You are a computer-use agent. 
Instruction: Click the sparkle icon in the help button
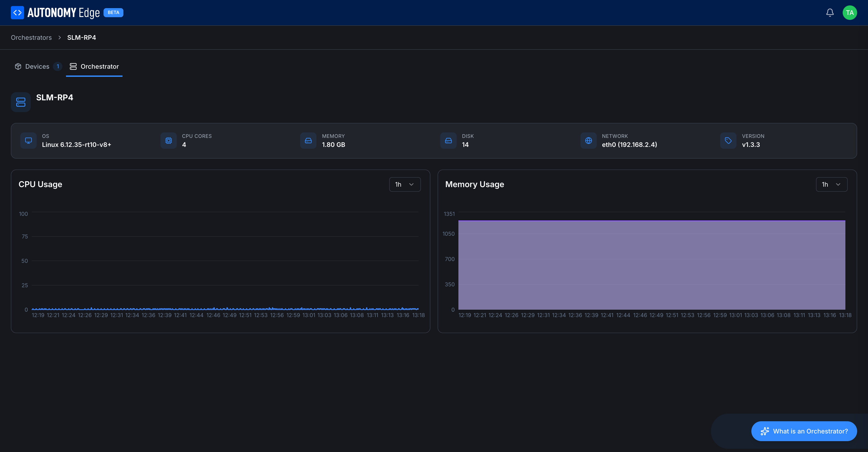coord(765,431)
